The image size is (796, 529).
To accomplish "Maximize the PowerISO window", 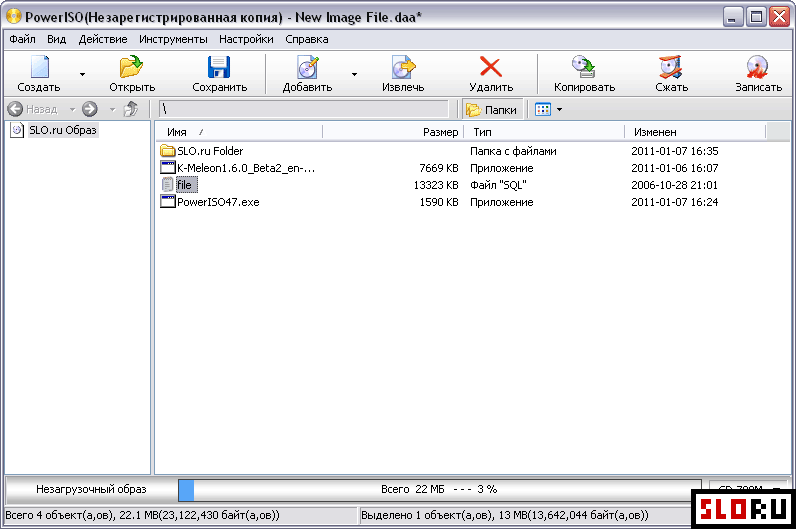I will click(756, 17).
